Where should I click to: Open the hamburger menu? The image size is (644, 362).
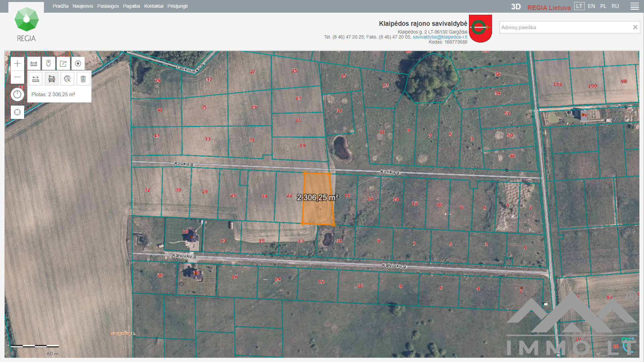pyautogui.click(x=635, y=6)
